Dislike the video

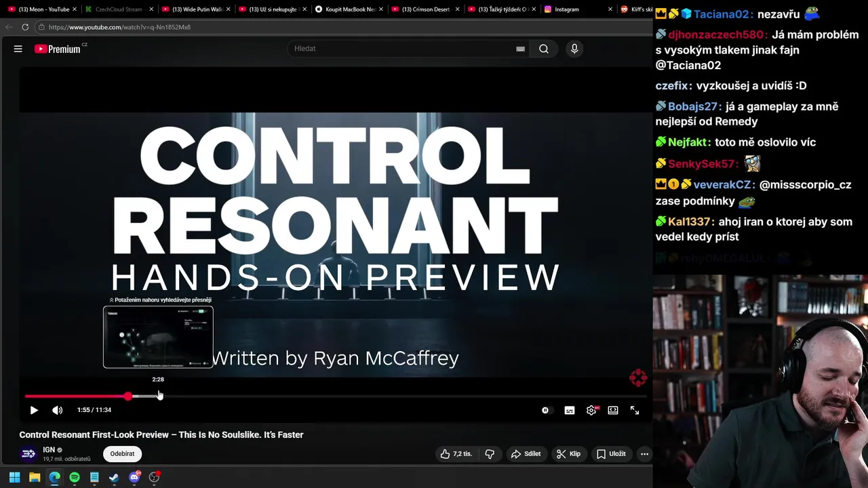tap(490, 454)
